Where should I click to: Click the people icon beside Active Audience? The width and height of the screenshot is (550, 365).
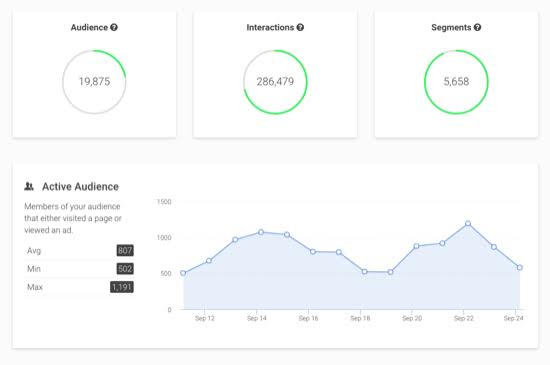(x=29, y=187)
